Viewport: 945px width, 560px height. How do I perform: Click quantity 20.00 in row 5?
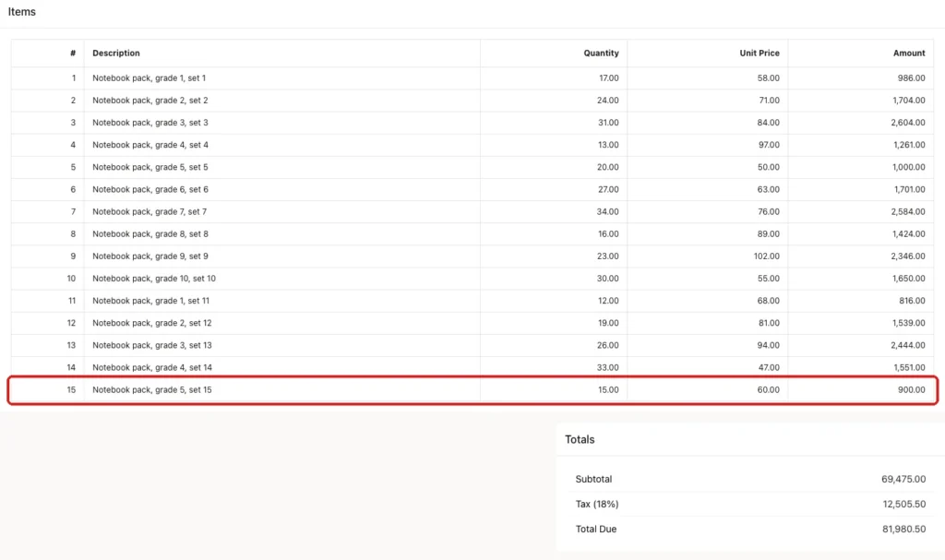pos(607,167)
